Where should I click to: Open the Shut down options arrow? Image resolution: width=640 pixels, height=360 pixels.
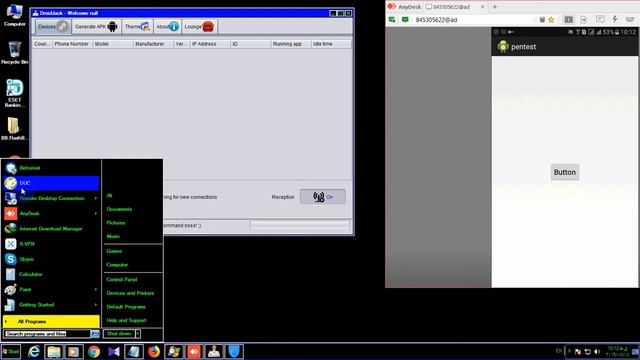click(x=138, y=334)
